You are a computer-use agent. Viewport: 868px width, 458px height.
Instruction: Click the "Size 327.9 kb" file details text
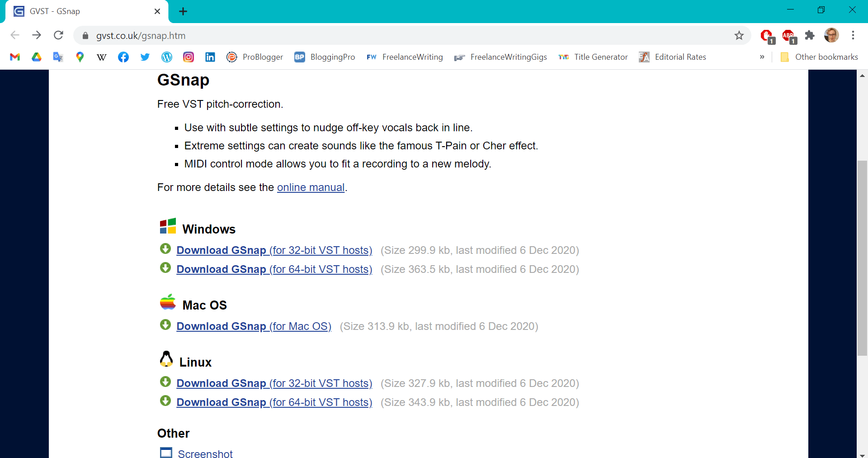tap(480, 383)
